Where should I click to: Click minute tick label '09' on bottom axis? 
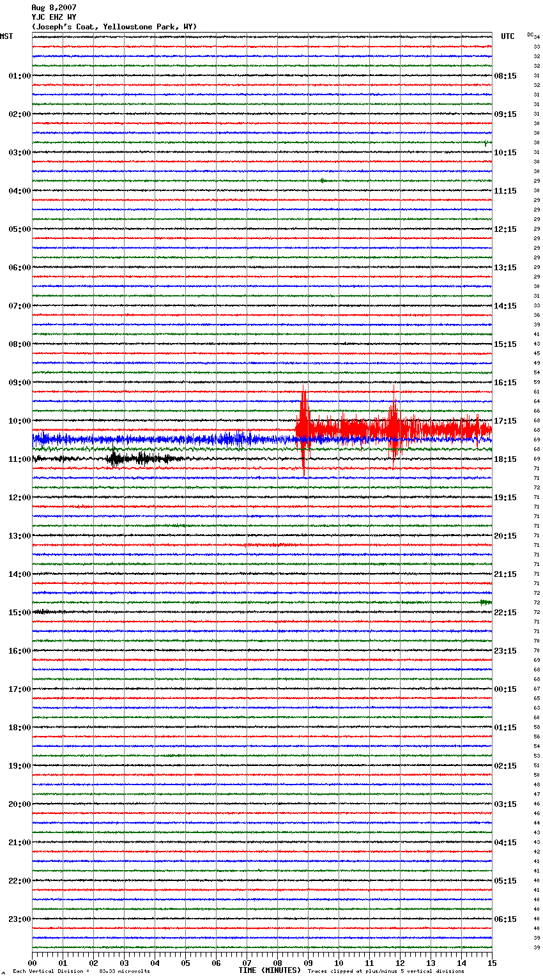pos(308,963)
